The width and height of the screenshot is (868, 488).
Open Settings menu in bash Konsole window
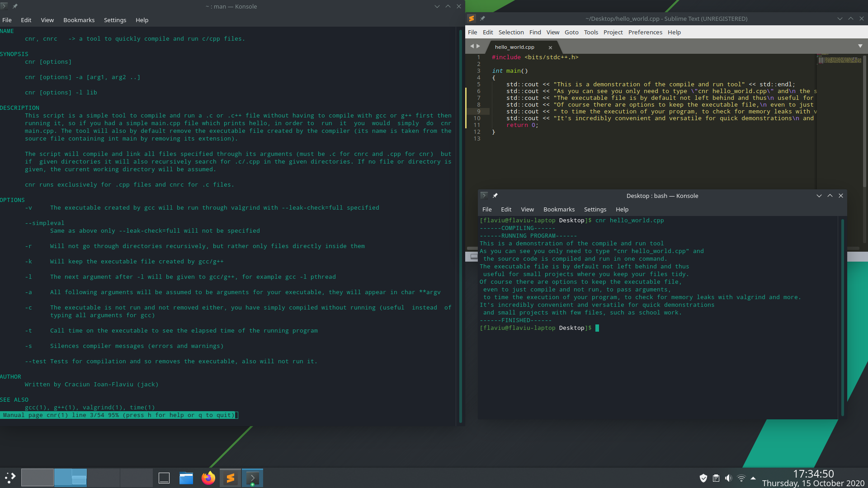coord(595,209)
